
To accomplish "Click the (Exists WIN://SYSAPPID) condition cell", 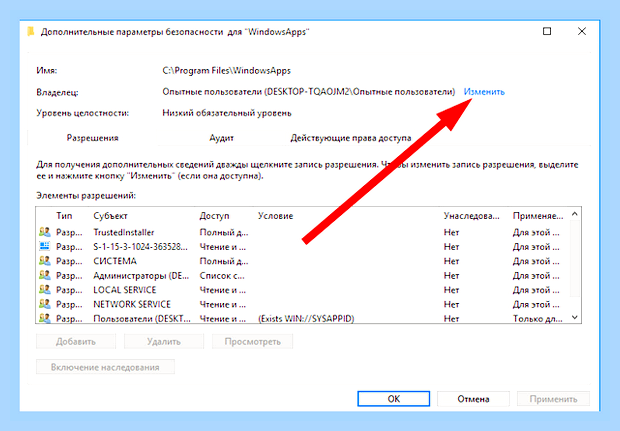I will click(306, 319).
